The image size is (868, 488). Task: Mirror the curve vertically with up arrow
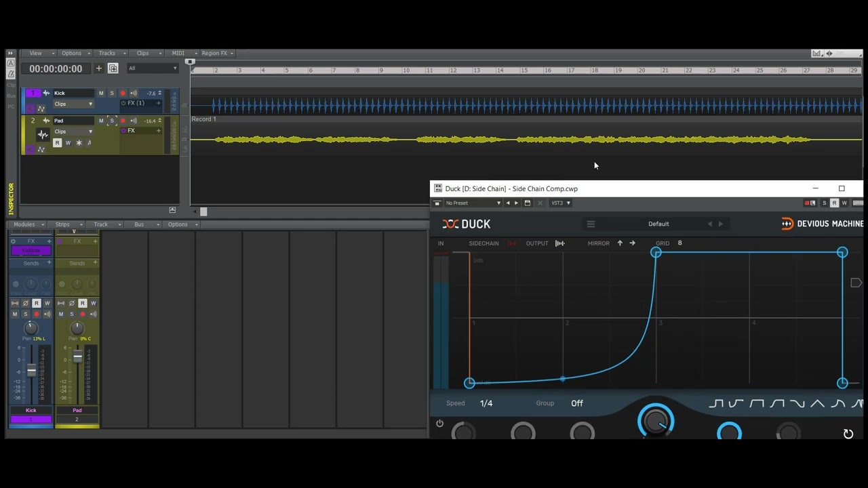pos(619,243)
